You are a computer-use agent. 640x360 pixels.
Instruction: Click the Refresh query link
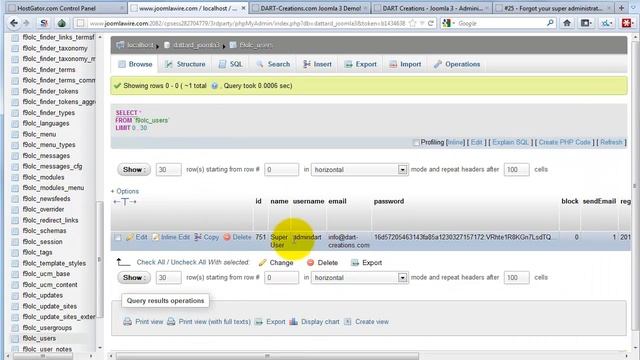click(611, 142)
